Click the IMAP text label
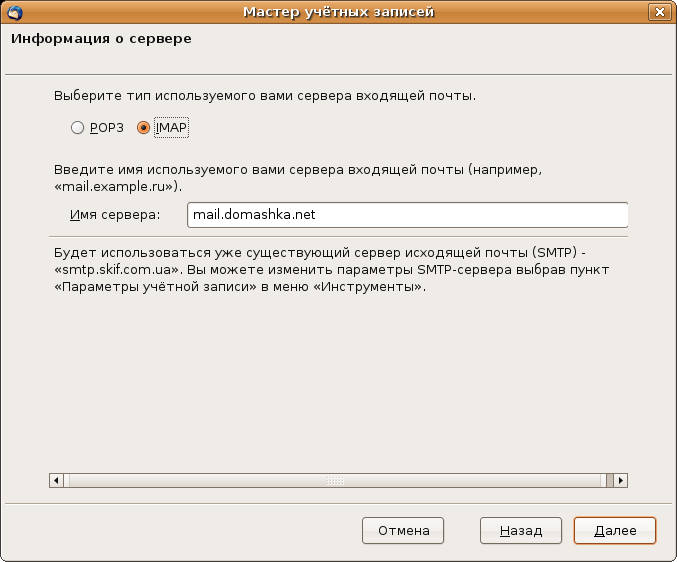Image resolution: width=677 pixels, height=562 pixels. pyautogui.click(x=172, y=128)
